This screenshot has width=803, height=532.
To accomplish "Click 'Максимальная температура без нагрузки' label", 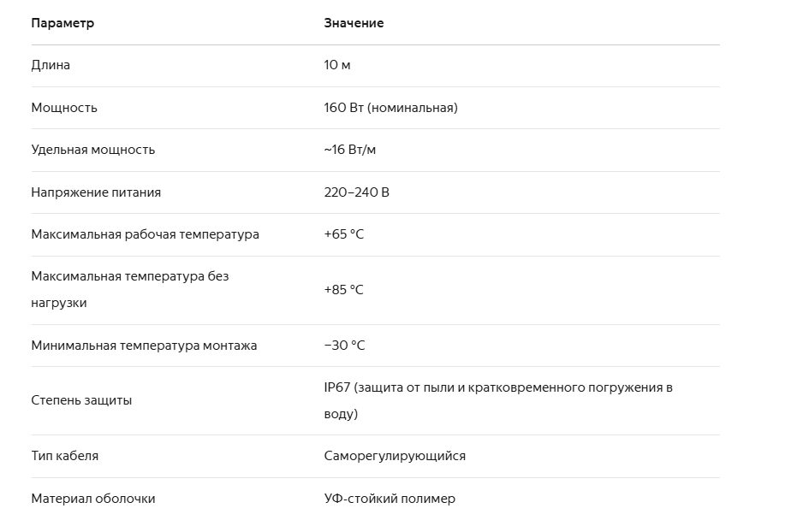I will (x=130, y=290).
